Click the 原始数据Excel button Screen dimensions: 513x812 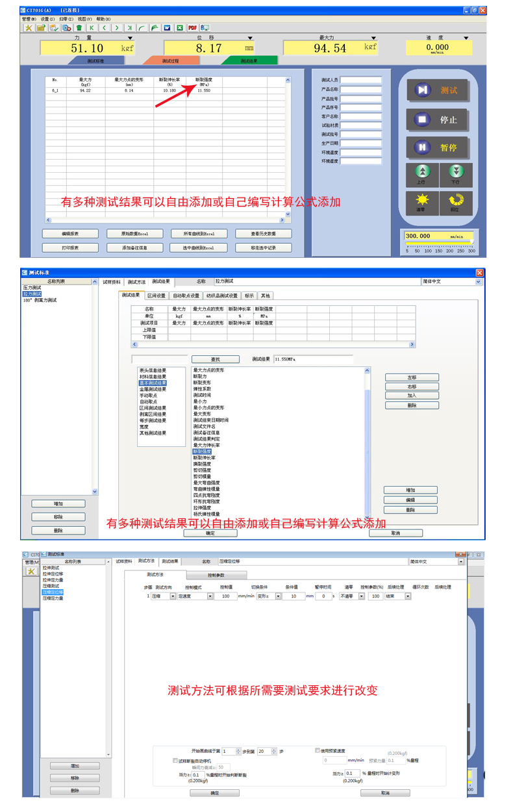tap(134, 234)
